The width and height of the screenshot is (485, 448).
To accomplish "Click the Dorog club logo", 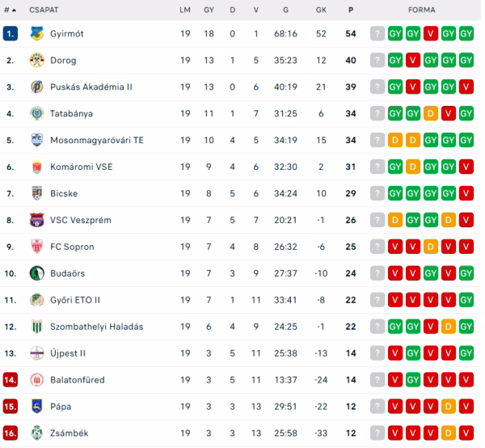I will 36,61.
